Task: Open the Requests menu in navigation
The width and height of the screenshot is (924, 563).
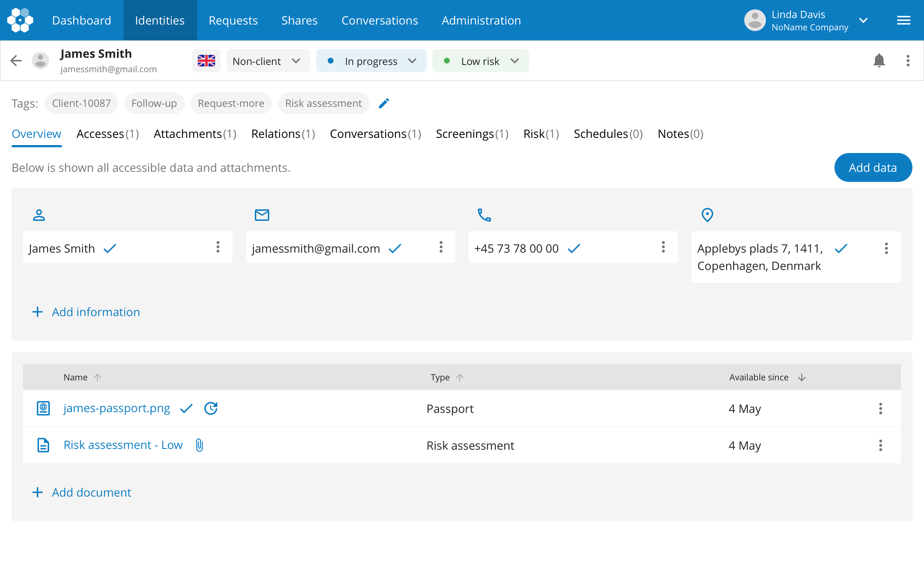Action: [233, 20]
